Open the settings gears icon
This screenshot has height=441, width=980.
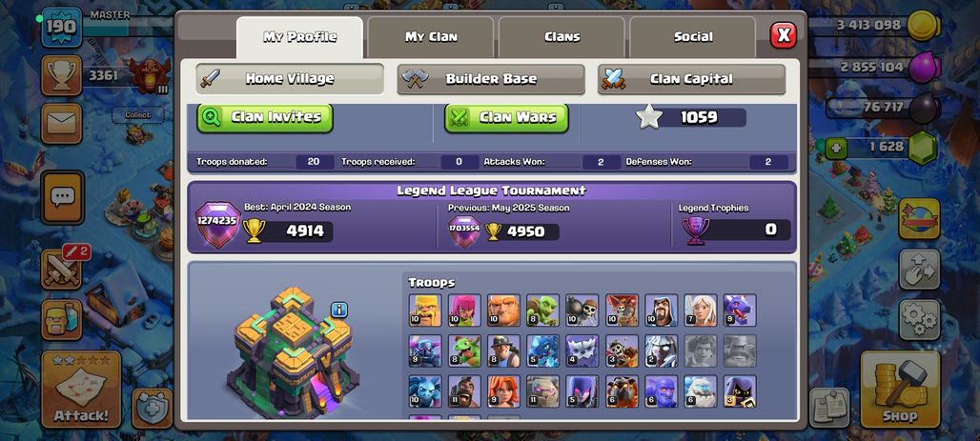pyautogui.click(x=919, y=319)
